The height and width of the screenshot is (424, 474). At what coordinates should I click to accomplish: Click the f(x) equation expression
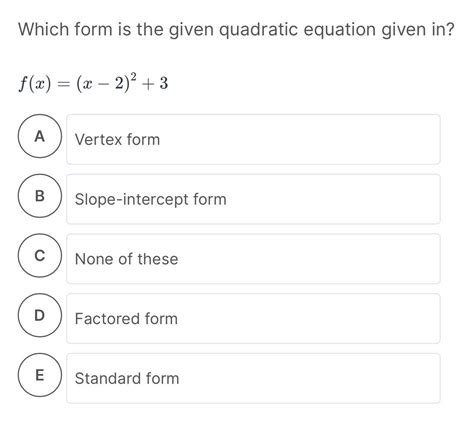(93, 83)
